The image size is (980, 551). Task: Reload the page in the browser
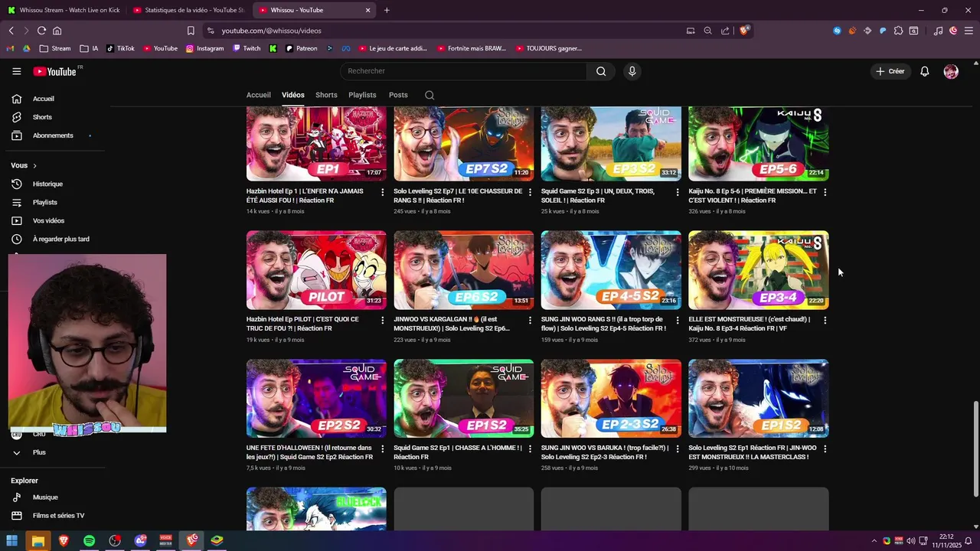pyautogui.click(x=41, y=31)
